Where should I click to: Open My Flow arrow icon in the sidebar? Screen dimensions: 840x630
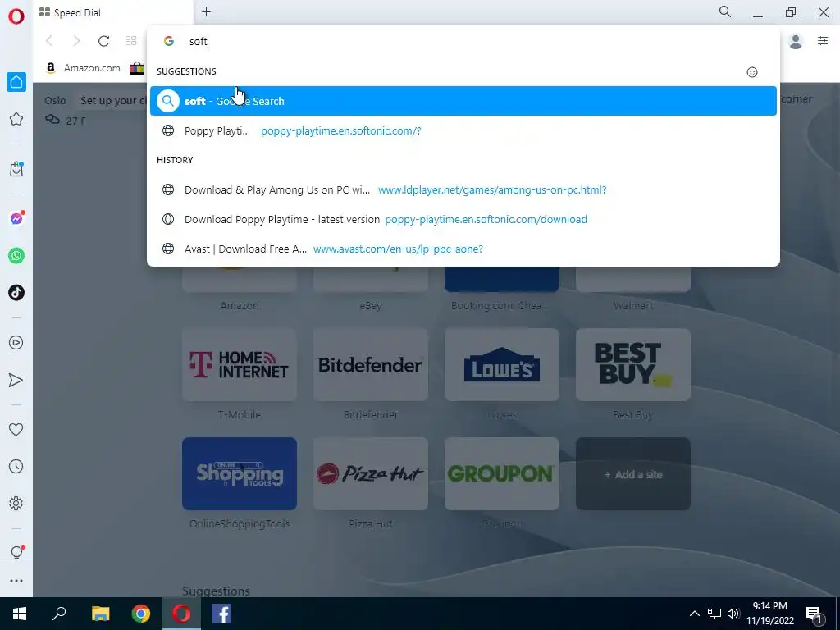(x=16, y=380)
